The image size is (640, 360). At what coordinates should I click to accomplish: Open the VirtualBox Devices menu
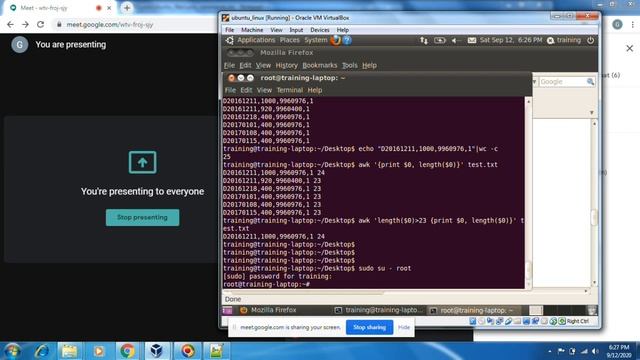pos(320,30)
